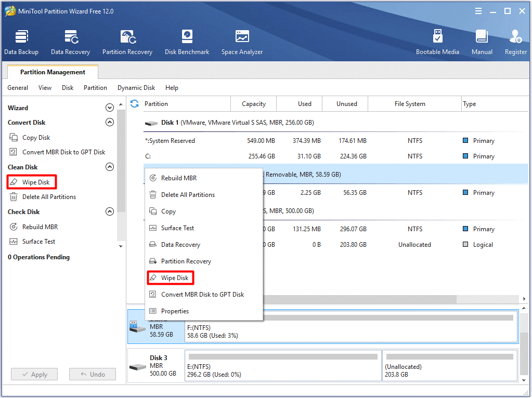Open the Help menu
Image resolution: width=532 pixels, height=398 pixels.
172,88
